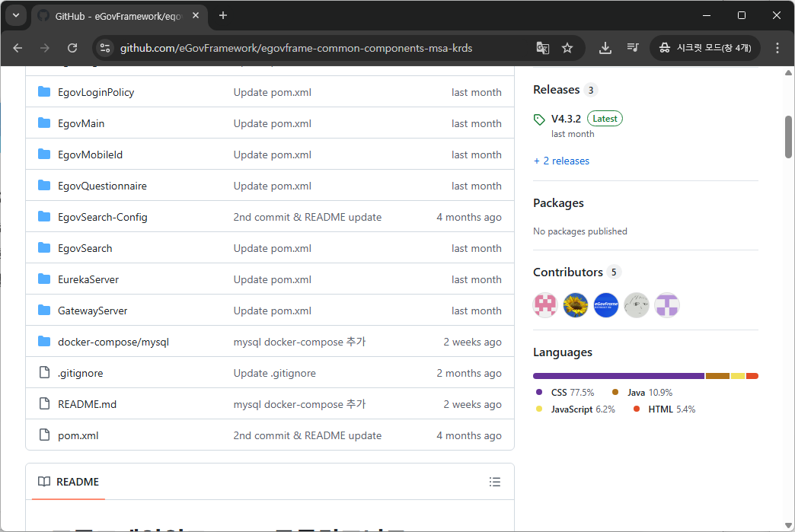Click the folder icon for GatewayServer
Screen dimensions: 795x532
pyautogui.click(x=44, y=310)
